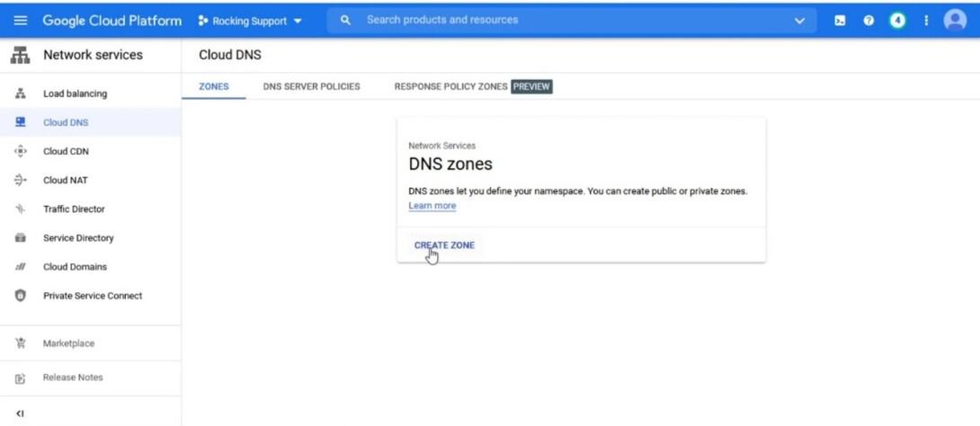Open the Learn more link
Screen dimensions: 980x426
coord(432,206)
